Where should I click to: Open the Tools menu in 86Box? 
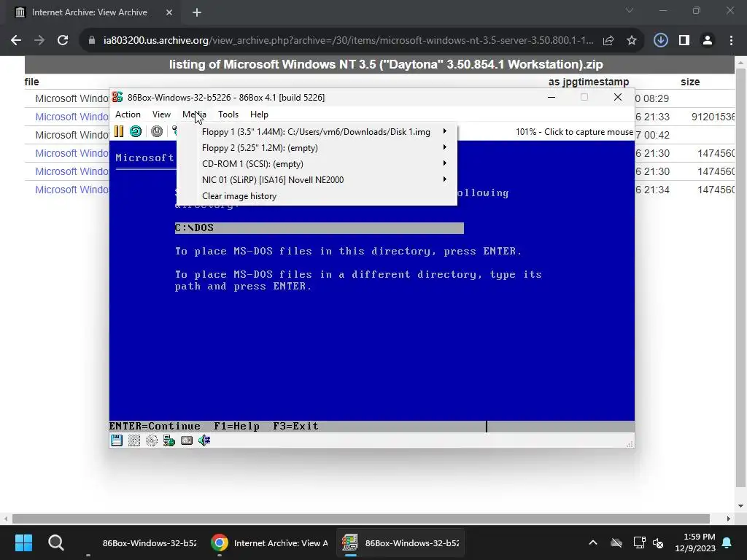pos(228,114)
